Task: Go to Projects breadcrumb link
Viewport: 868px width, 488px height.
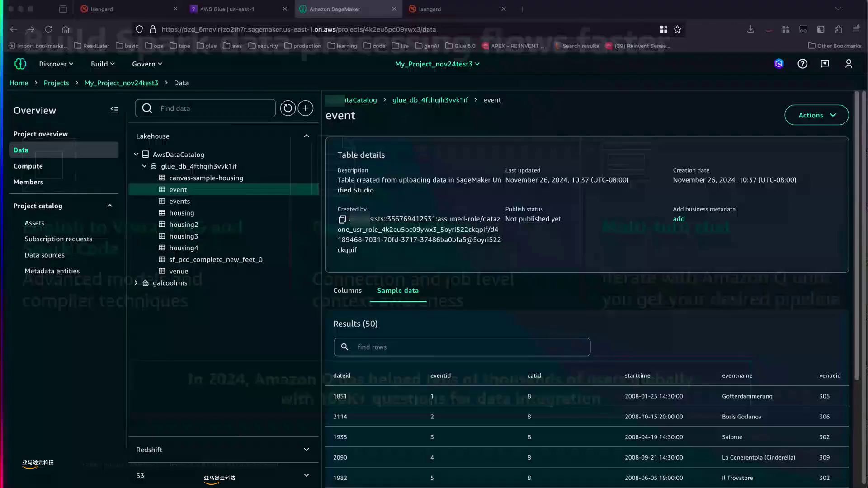Action: click(56, 83)
